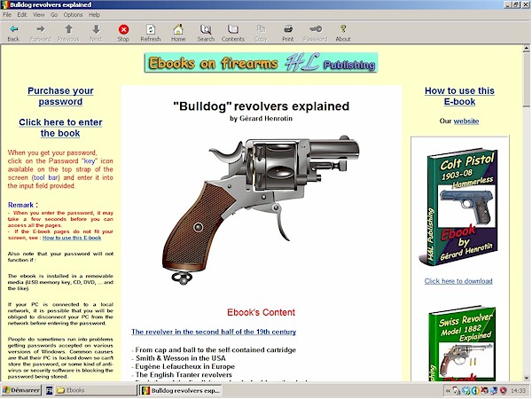Click the 'Ebooks on firearms HL Publishing' banner
The height and width of the screenshot is (399, 532).
click(261, 63)
